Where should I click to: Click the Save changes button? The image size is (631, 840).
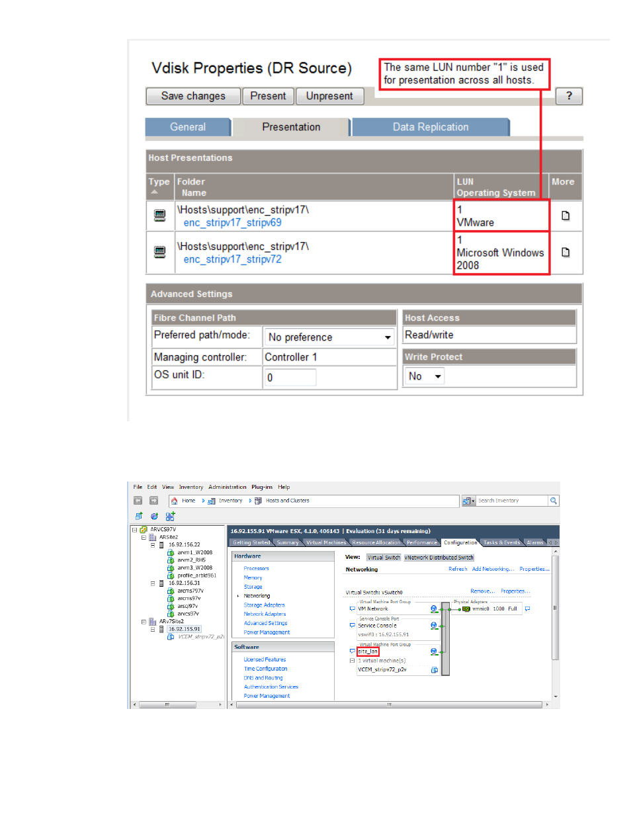(193, 96)
